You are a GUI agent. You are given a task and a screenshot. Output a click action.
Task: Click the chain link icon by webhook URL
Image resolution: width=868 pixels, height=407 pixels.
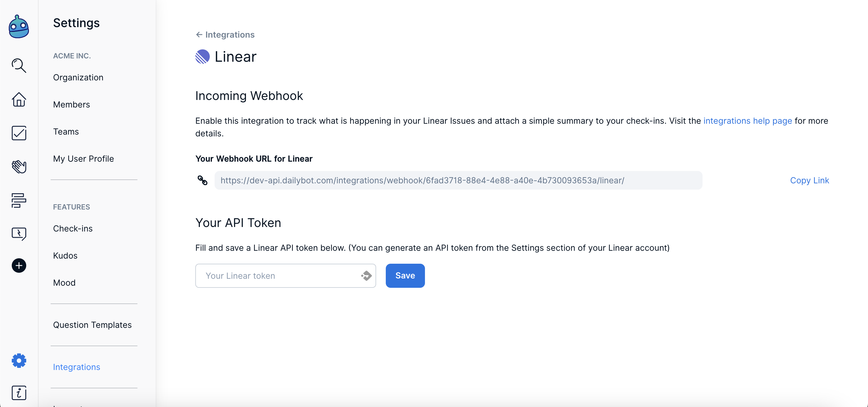coord(202,180)
